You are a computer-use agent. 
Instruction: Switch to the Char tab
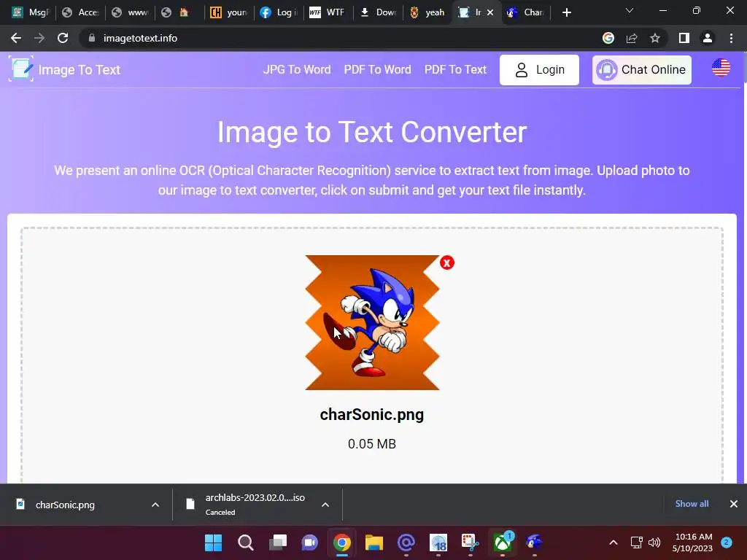pos(525,12)
